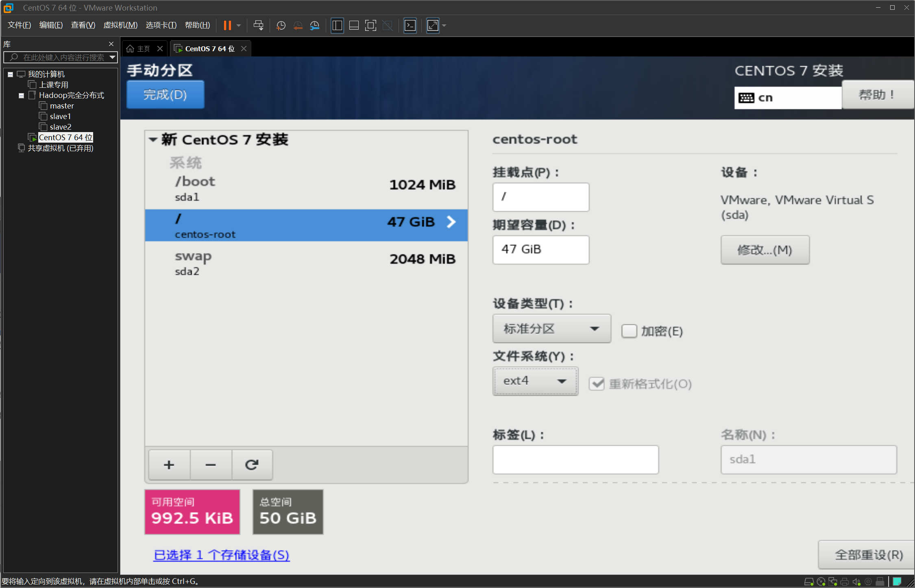Open the 虚拟机(M) menu
Image resolution: width=915 pixels, height=588 pixels.
point(120,25)
